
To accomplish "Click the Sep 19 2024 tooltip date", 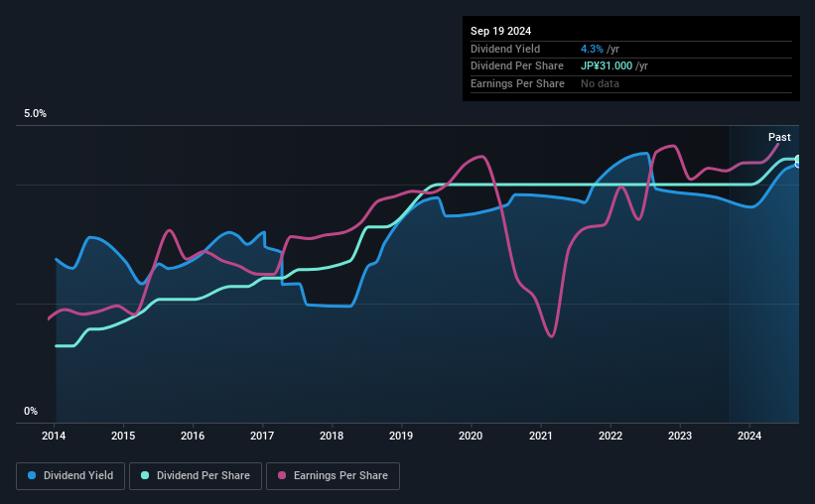I will (500, 31).
